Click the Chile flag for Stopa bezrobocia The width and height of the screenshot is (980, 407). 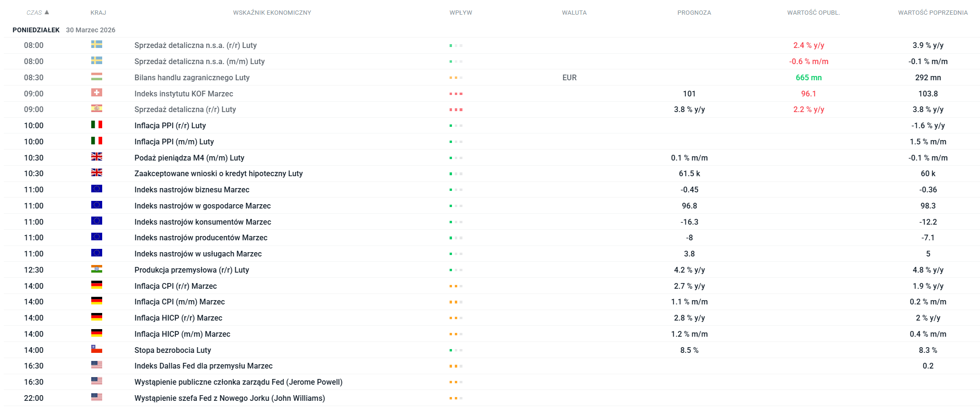(96, 350)
